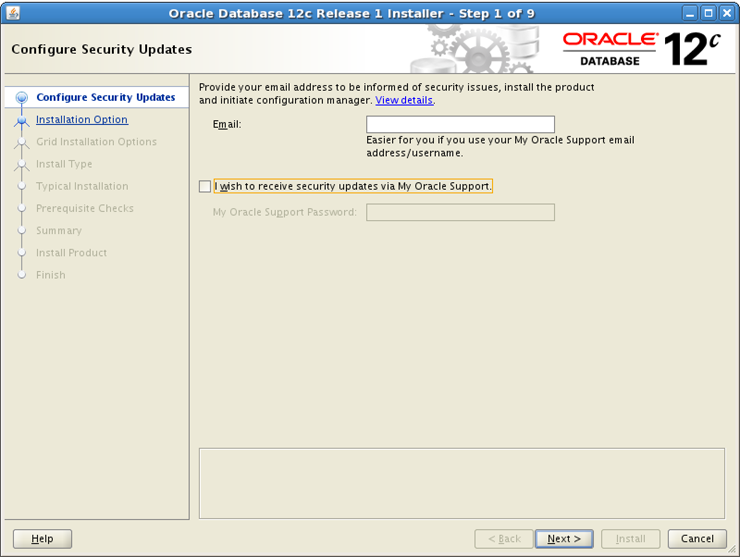
Task: Minimize the installer window
Action: tap(690, 13)
